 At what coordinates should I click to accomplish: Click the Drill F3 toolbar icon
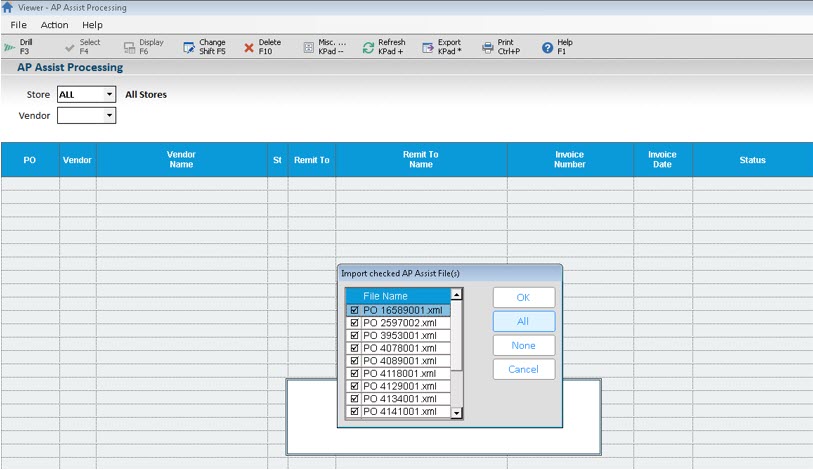[x=10, y=47]
